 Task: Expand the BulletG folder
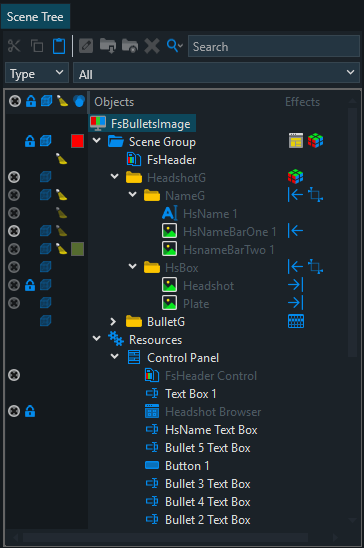pyautogui.click(x=113, y=321)
